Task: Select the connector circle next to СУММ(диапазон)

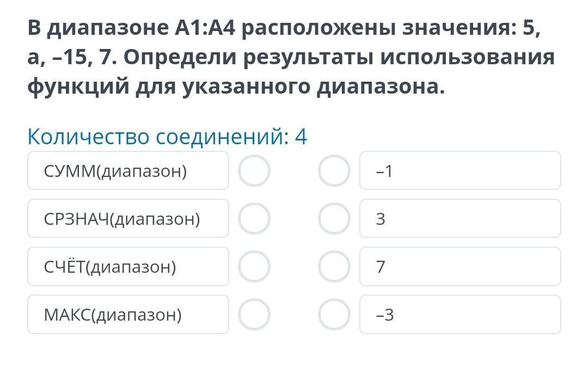Action: (254, 171)
